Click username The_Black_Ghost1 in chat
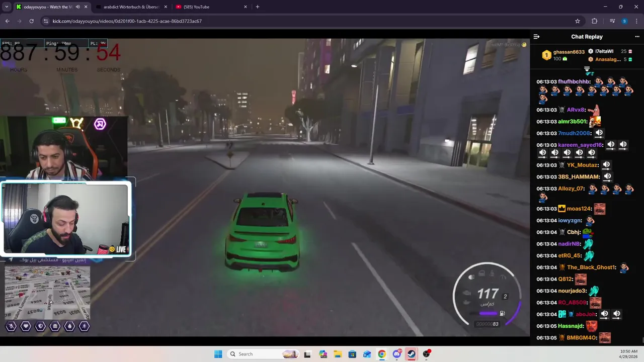This screenshot has height=362, width=644. coord(591,267)
